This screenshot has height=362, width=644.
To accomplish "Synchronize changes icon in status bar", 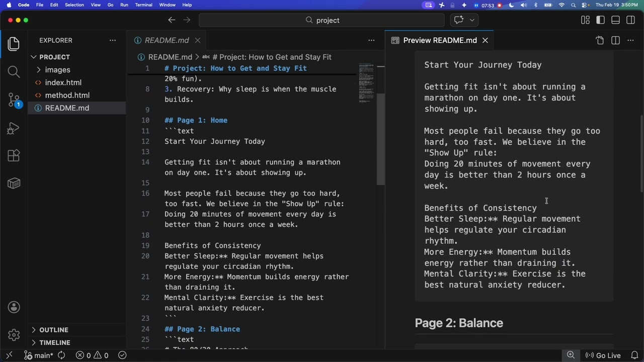I will [61, 355].
